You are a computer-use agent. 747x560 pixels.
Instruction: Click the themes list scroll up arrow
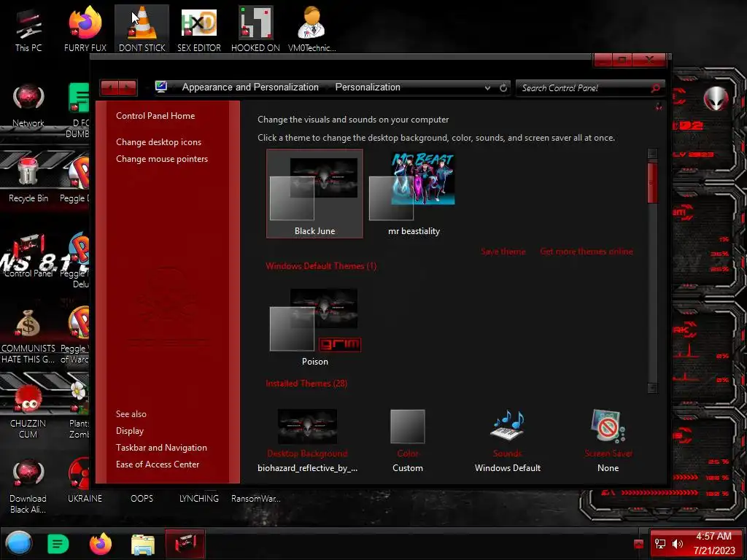click(653, 153)
